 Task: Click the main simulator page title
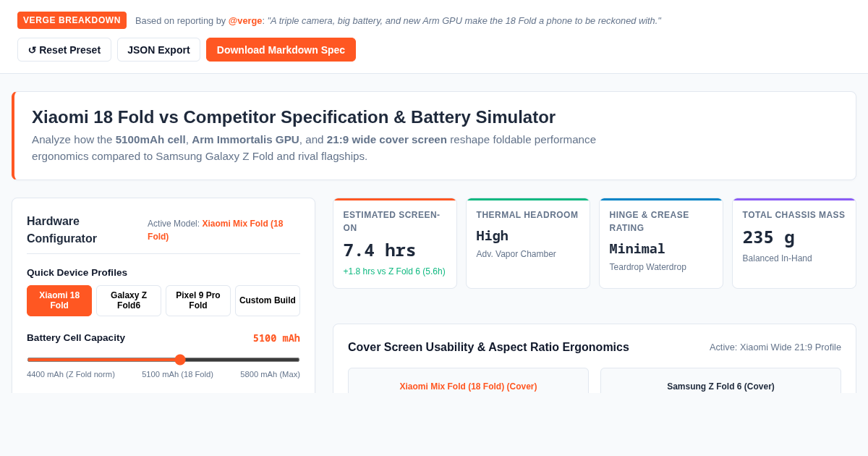click(x=294, y=117)
